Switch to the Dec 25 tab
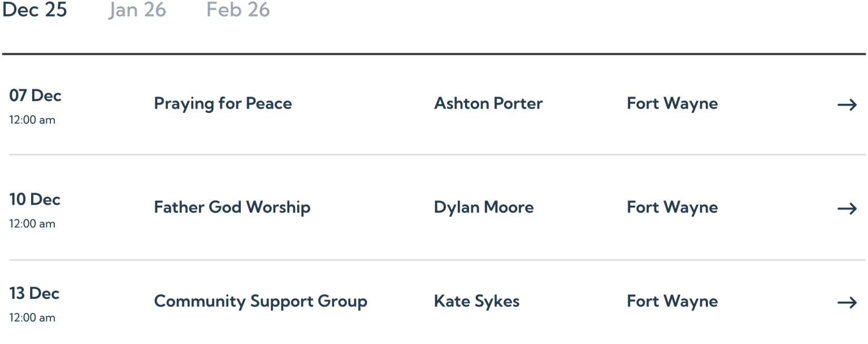This screenshot has height=344, width=868. pos(34,10)
